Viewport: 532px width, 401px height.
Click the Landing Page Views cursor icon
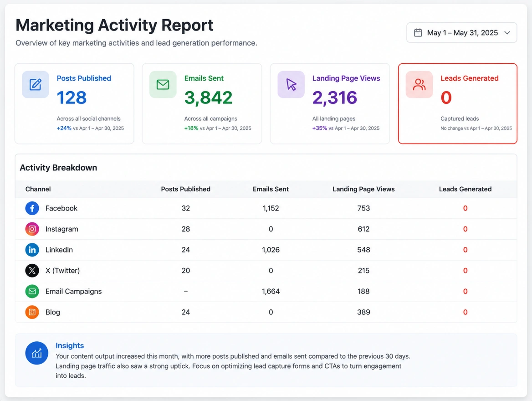[x=291, y=85]
